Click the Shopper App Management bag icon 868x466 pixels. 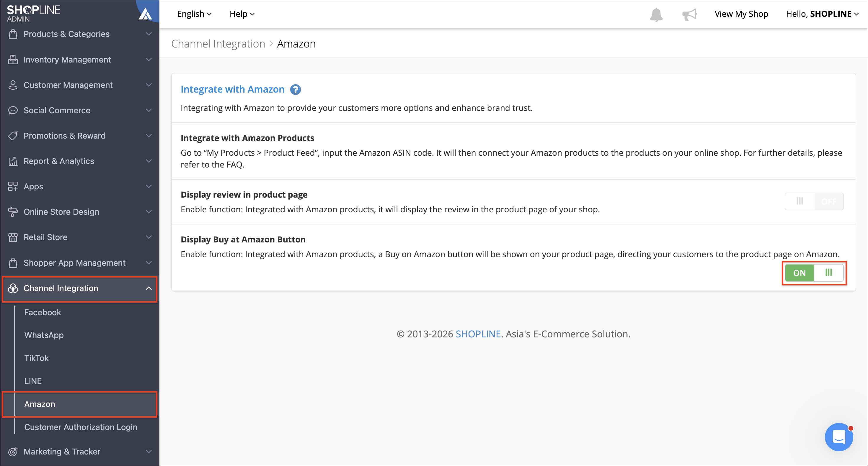(x=13, y=262)
